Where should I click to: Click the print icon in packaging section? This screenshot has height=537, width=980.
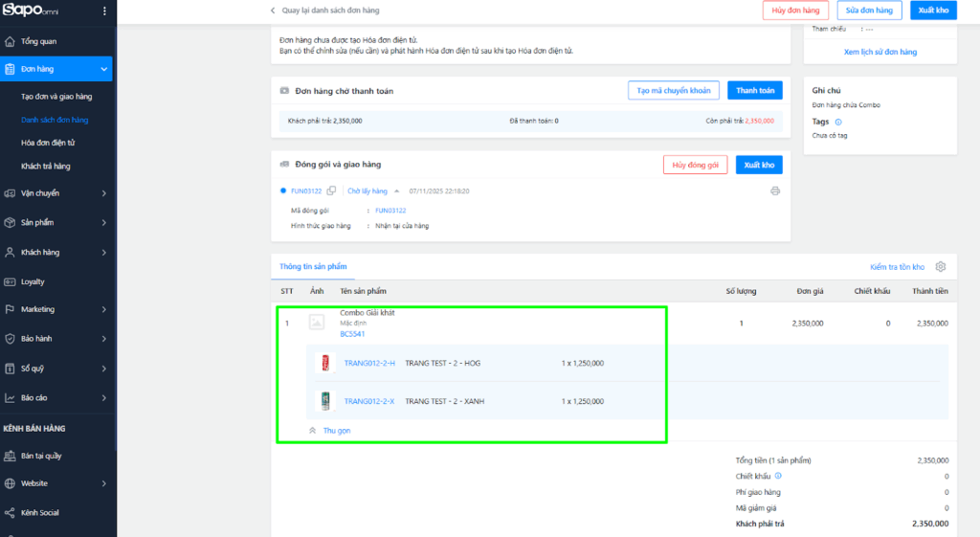pyautogui.click(x=774, y=190)
